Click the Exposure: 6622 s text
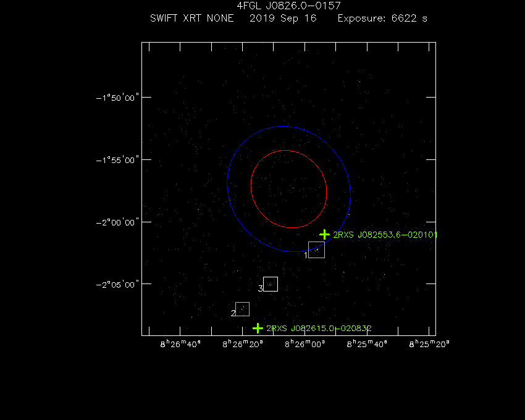 coord(382,18)
